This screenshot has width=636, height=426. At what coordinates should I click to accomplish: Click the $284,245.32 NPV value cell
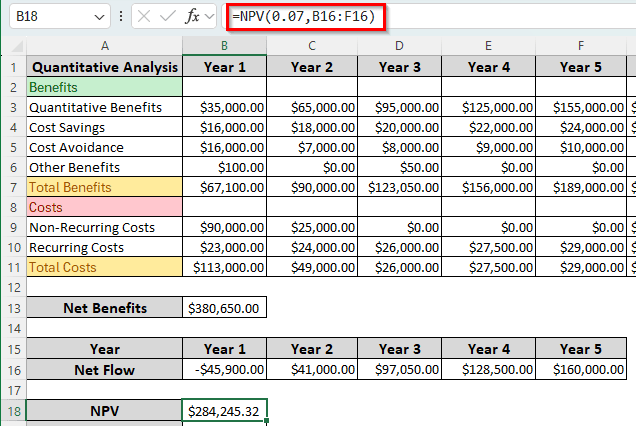point(224,411)
